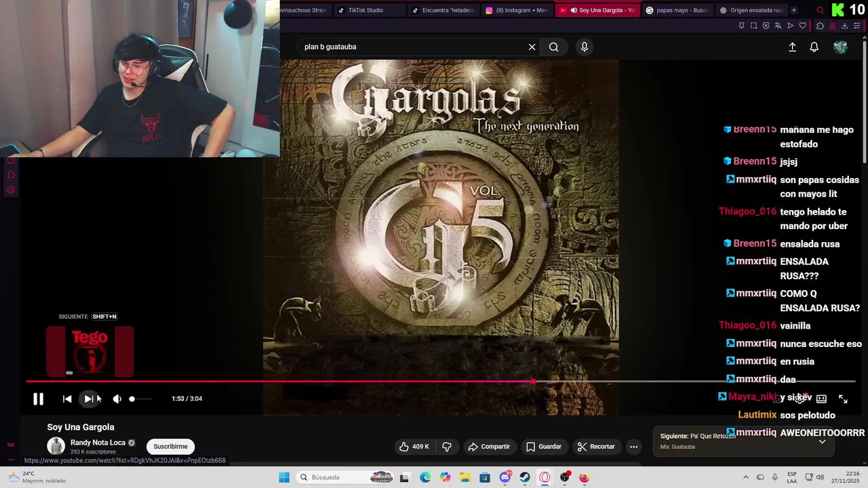Viewport: 868px width, 488px height.
Task: Skip to the next video
Action: point(89,399)
